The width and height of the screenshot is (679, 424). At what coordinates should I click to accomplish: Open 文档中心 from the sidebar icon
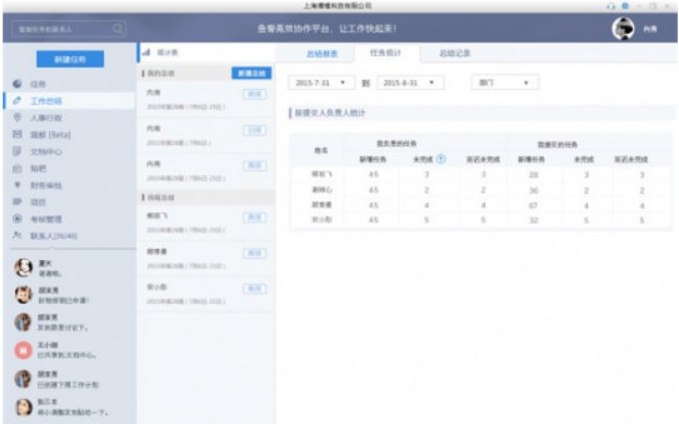pos(18,151)
